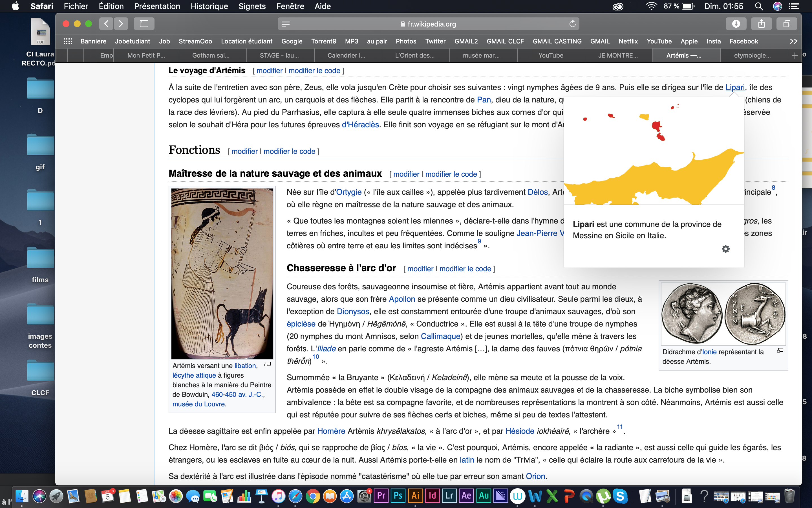
Task: Launch Finder from the Dock
Action: tap(22, 496)
